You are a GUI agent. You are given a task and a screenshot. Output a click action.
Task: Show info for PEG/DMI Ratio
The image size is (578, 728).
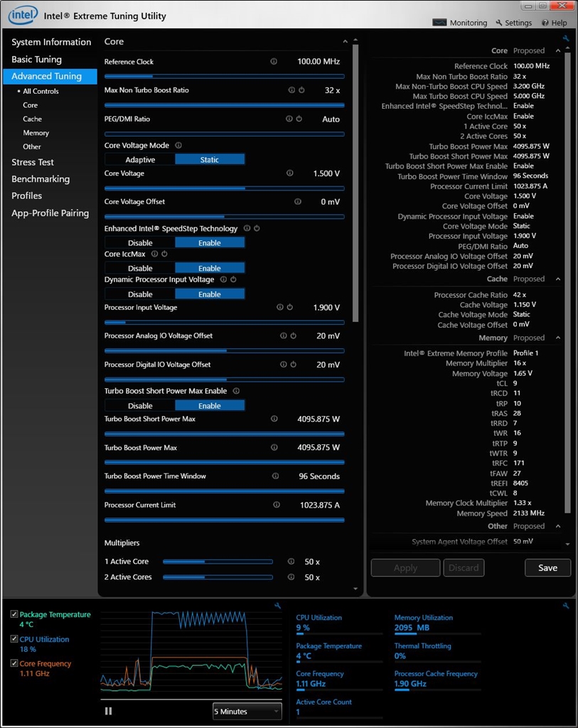[x=289, y=119]
